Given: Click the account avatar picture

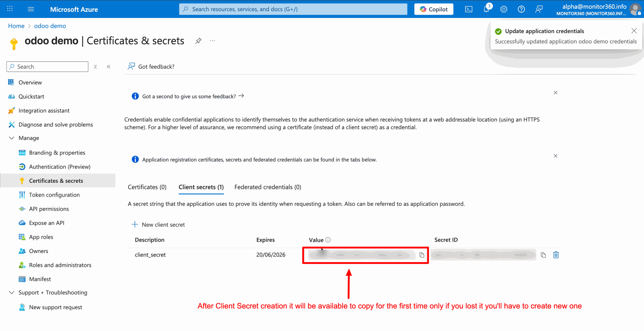Looking at the screenshot, I should [635, 9].
